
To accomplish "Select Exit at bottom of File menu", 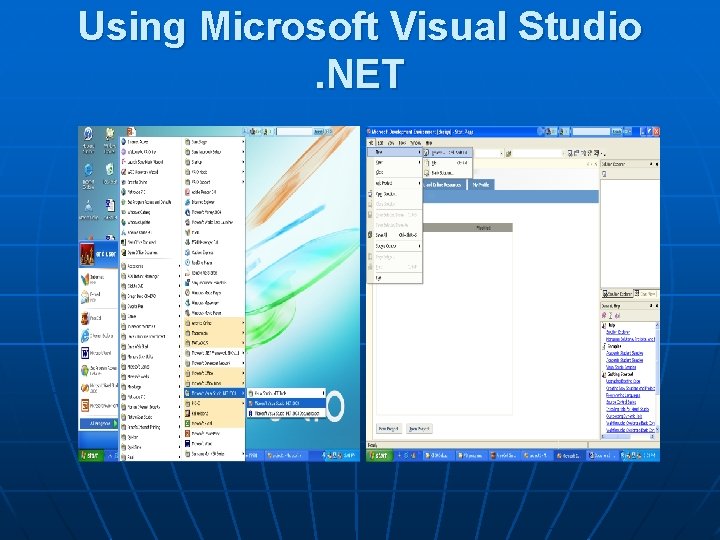I will click(x=395, y=278).
